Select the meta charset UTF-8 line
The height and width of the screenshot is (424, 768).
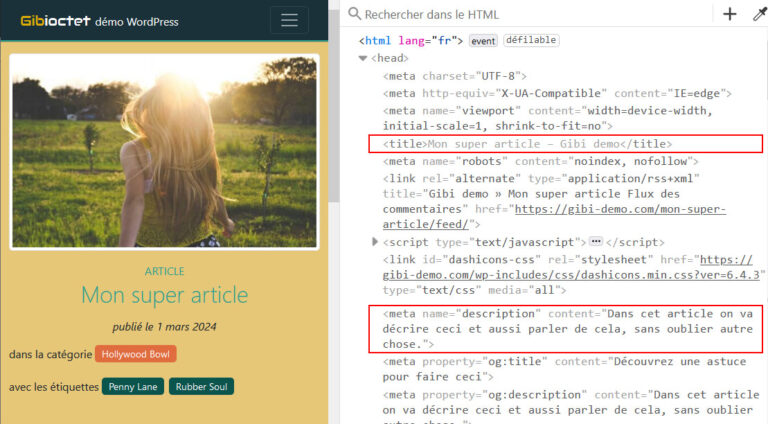coord(455,76)
